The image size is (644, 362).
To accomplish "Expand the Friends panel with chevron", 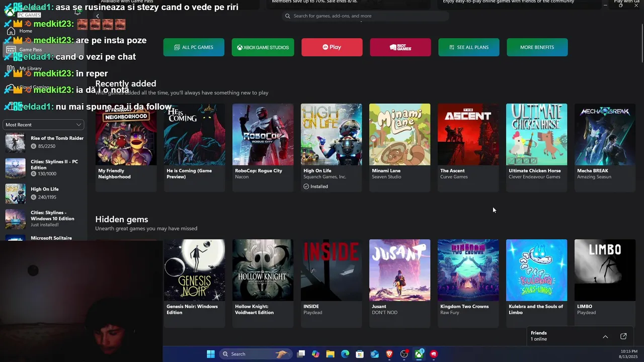I will tap(605, 336).
